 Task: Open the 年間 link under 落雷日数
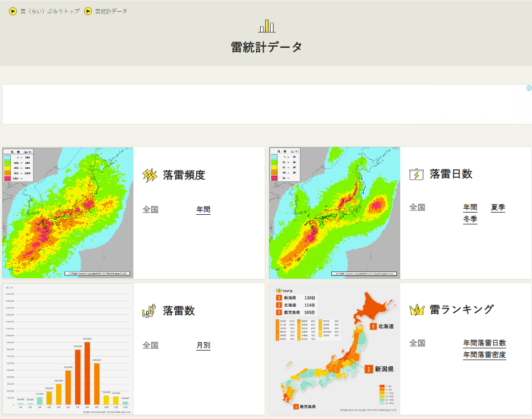[470, 208]
